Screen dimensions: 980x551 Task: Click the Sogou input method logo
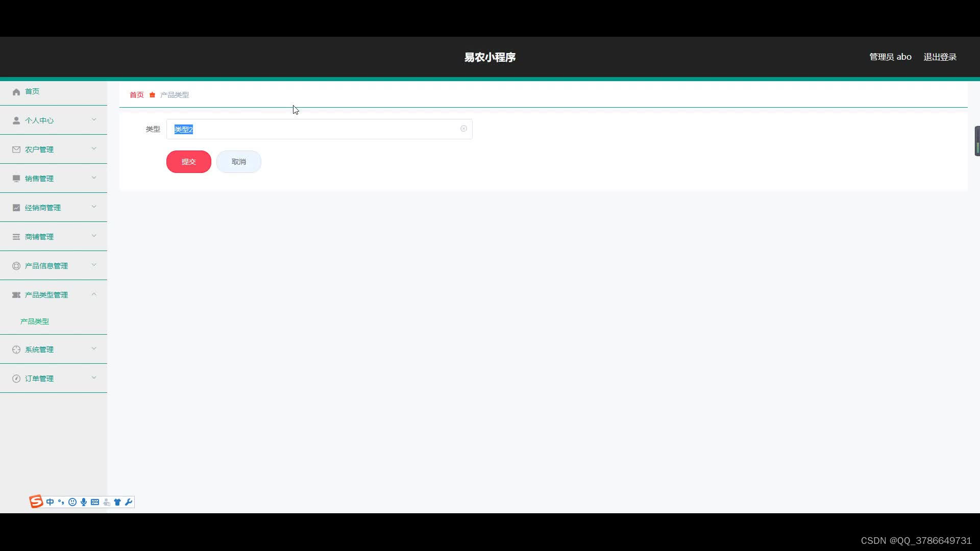point(36,502)
